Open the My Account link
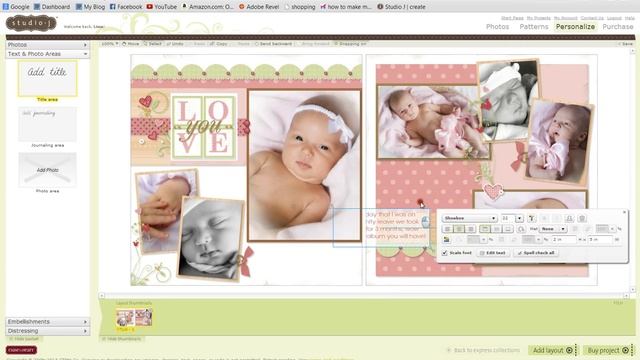 pyautogui.click(x=565, y=18)
